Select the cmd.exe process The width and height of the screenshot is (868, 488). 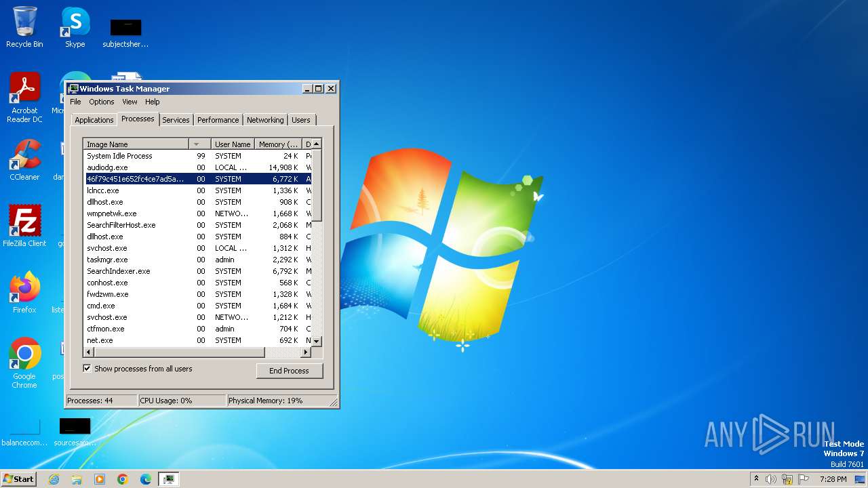pyautogui.click(x=197, y=306)
